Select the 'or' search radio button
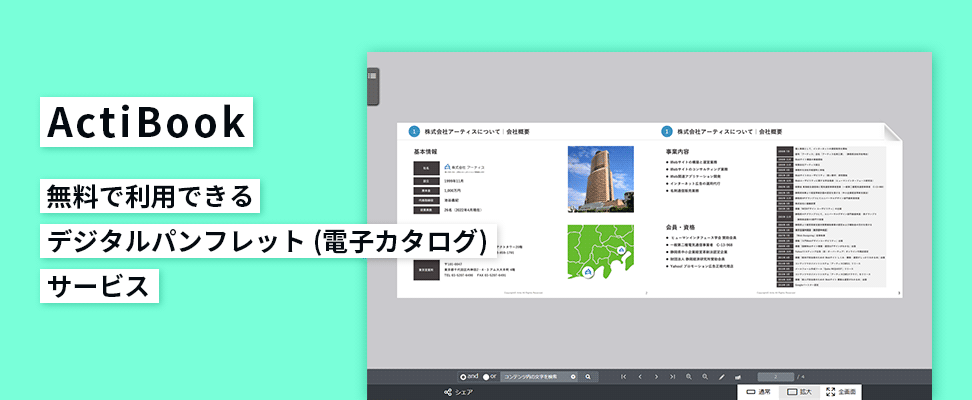 486,376
